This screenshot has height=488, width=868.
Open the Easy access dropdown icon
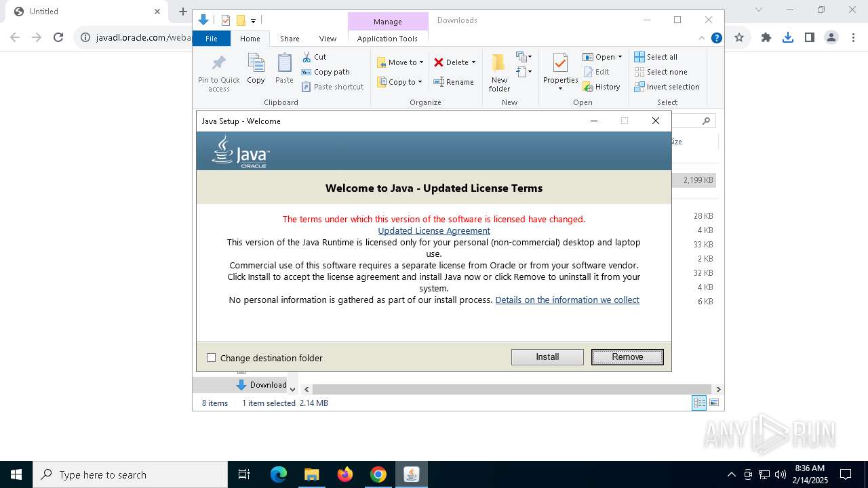point(524,71)
